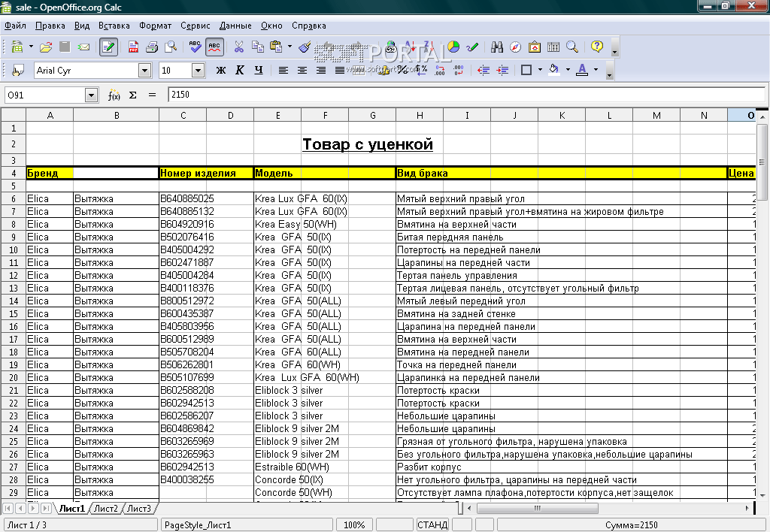Screen dimensions: 770x532
Task: Open the Borders dropdown arrow
Action: pyautogui.click(x=540, y=70)
